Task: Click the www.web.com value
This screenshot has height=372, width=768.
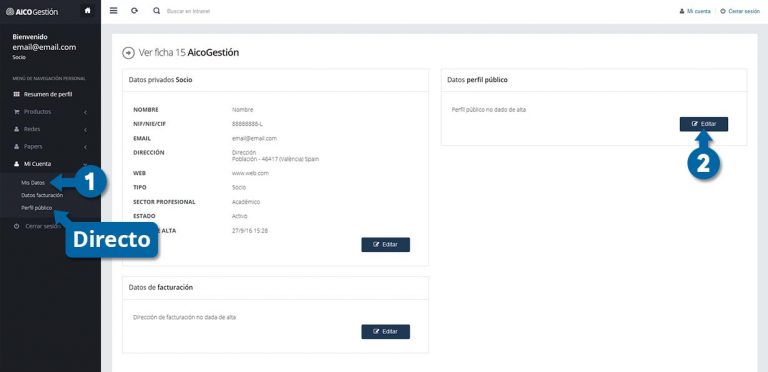Action: tap(250, 173)
